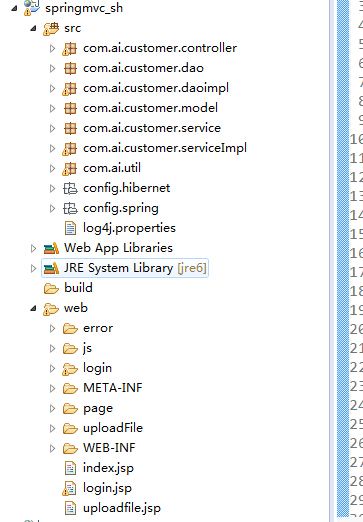Screen dimensions: 363x522
Task: Expand the login folder
Action: (52, 369)
